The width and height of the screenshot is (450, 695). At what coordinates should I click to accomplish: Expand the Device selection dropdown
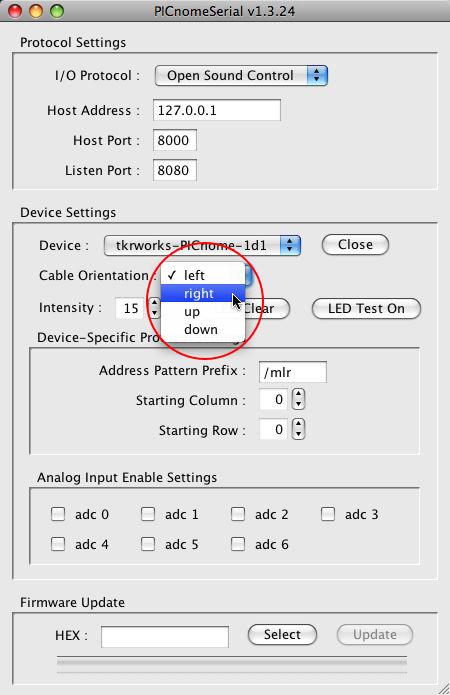(x=202, y=245)
